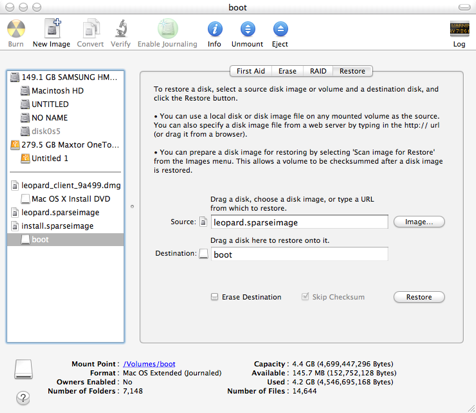Screen dimensions: 476x413
Task: Click the Image... button
Action: coord(419,222)
